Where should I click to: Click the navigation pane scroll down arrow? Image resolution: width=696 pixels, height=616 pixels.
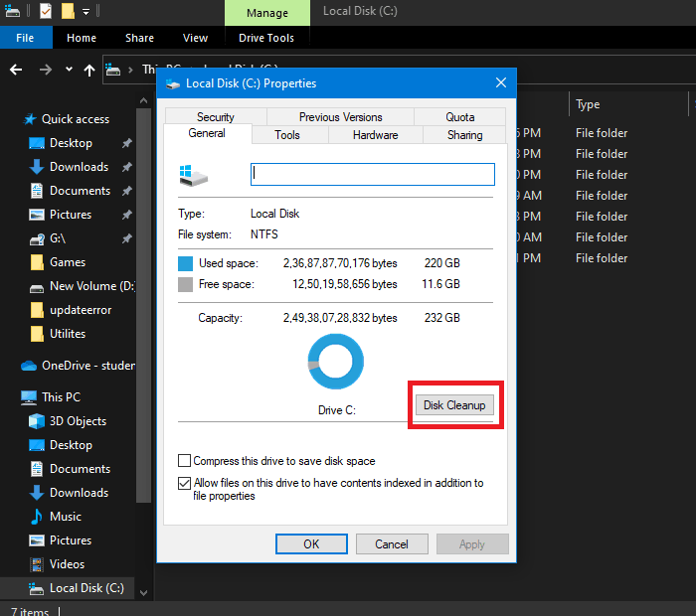point(143,592)
